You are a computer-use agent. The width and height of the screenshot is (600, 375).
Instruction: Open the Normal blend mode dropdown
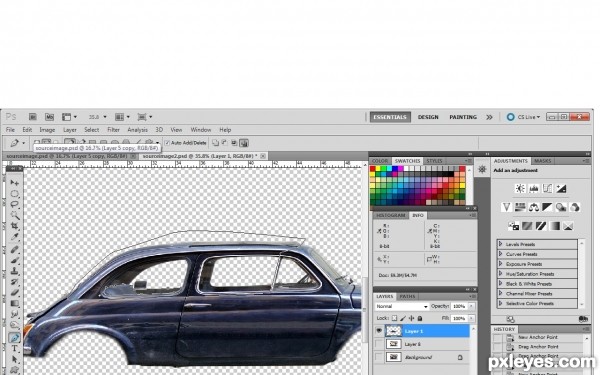click(x=402, y=307)
